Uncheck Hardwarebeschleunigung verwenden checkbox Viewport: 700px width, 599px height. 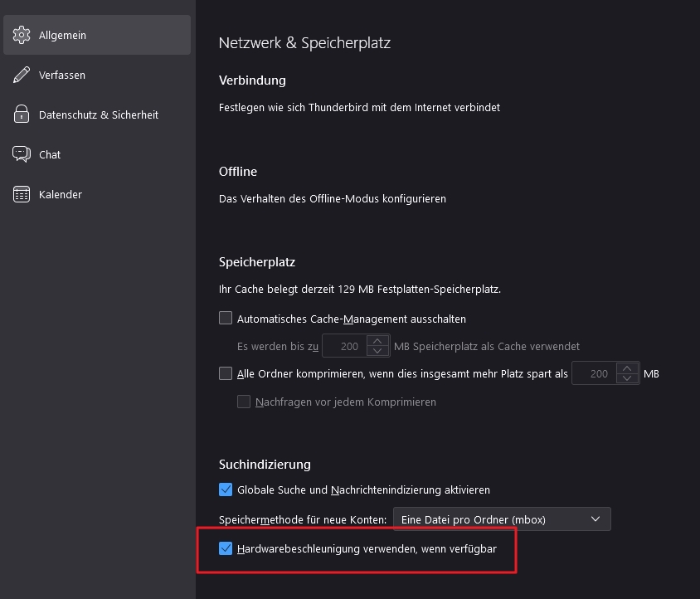pos(226,548)
